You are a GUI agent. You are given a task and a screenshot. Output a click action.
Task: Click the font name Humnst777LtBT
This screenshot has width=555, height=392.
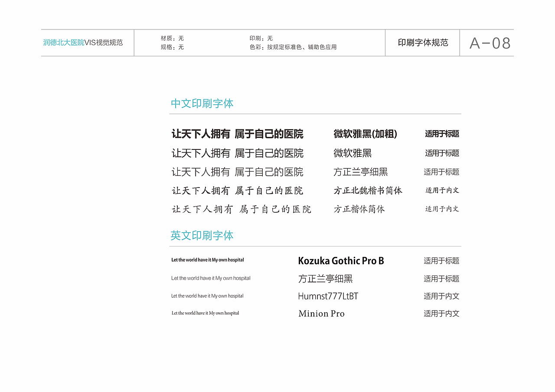tap(328, 296)
